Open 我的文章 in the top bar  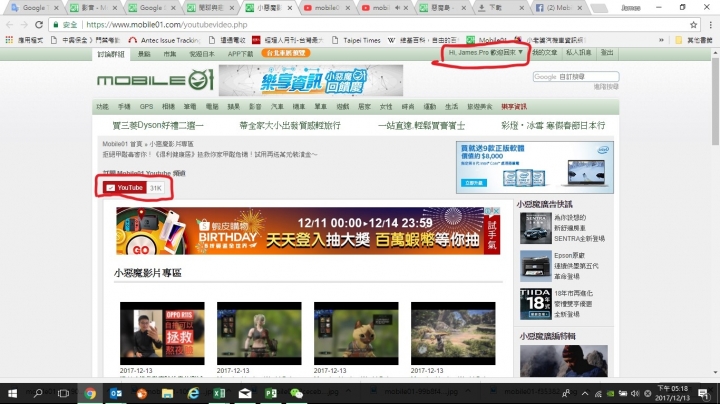coord(545,53)
